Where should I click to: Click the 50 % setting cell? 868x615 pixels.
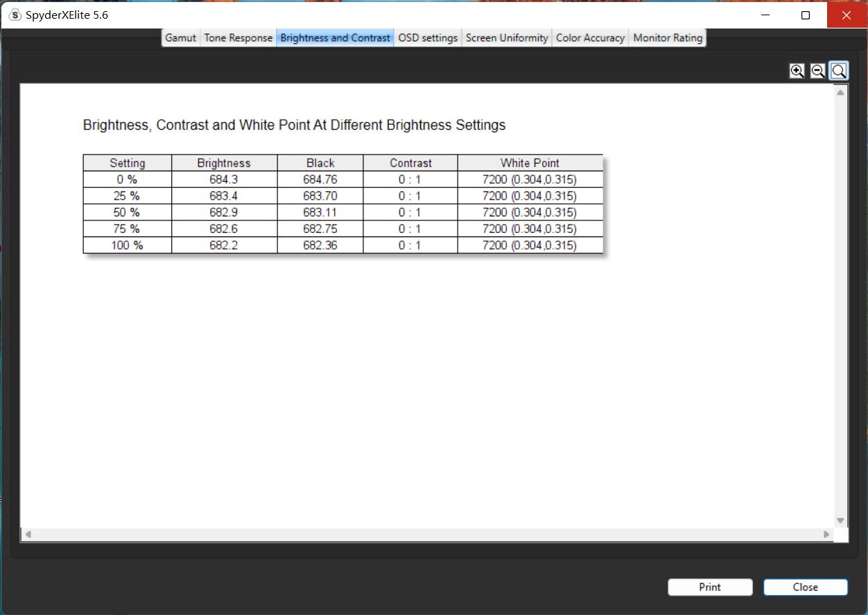(128, 213)
